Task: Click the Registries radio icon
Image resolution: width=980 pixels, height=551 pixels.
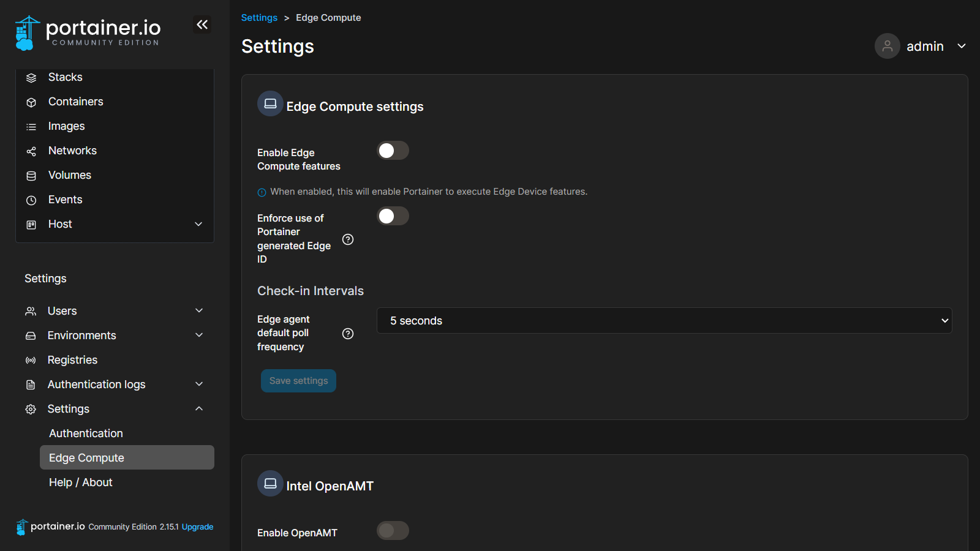Action: (x=31, y=361)
